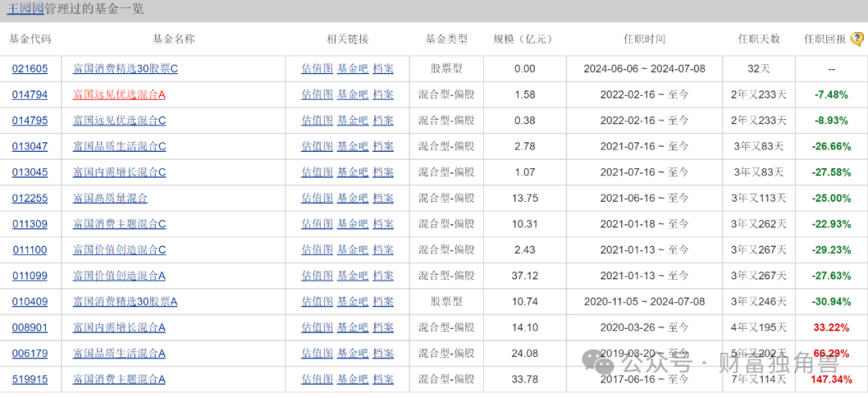This screenshot has width=868, height=398.
Task: Open fund code 006179
Action: pos(30,353)
